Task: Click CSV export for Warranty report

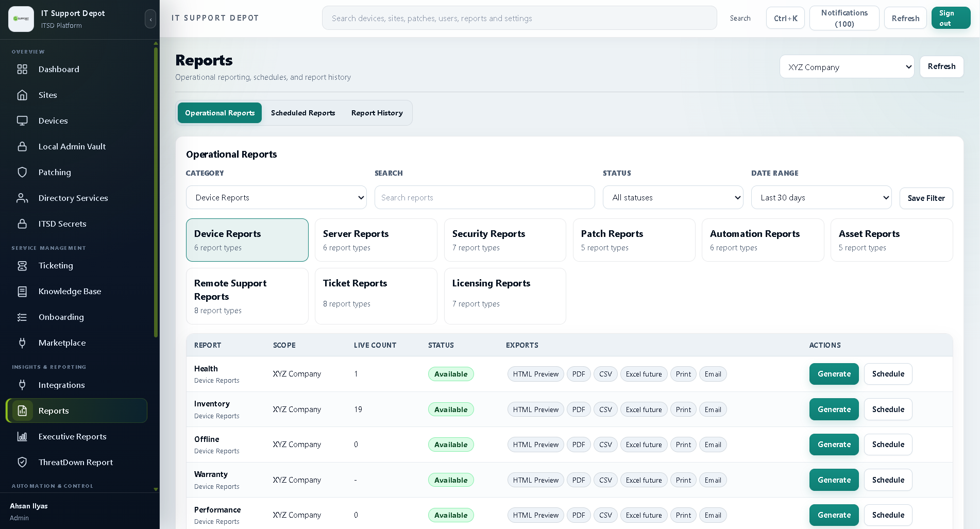Action: tap(605, 480)
